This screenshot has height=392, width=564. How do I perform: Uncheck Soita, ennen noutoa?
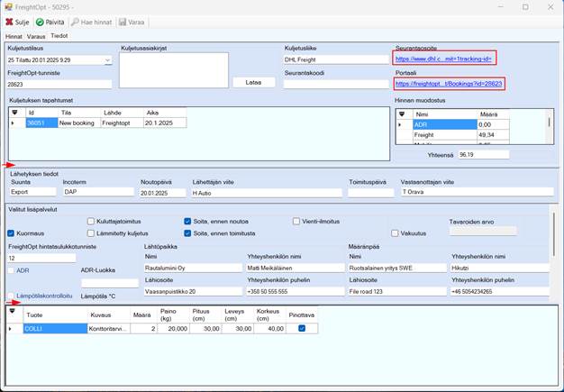[x=187, y=221]
